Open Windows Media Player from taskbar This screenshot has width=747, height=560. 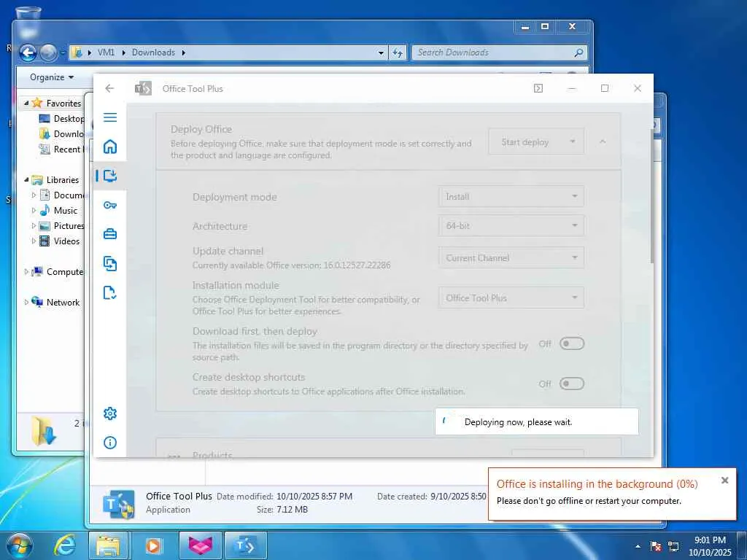[153, 545]
